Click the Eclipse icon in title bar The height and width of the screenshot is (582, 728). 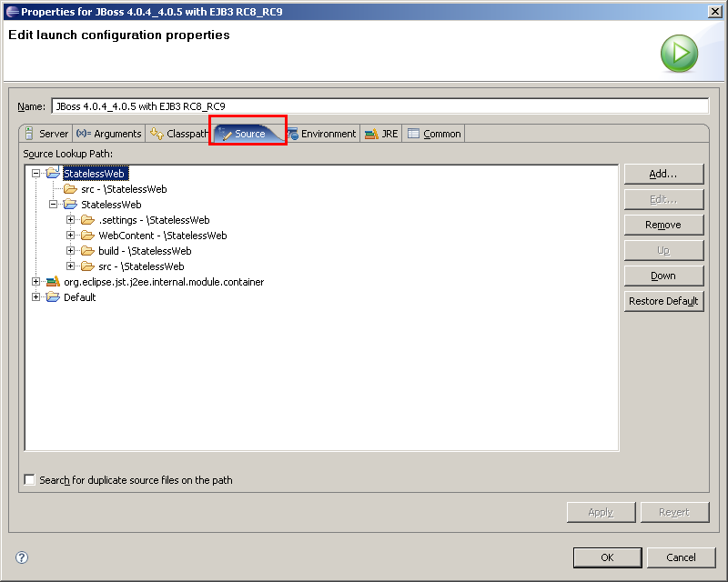13,12
